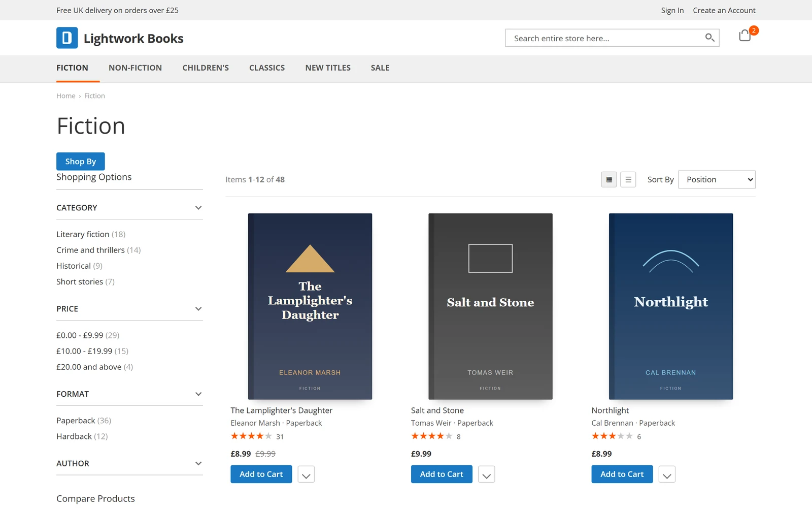Collapse the Price filter section
The height and width of the screenshot is (508, 812).
(x=129, y=309)
